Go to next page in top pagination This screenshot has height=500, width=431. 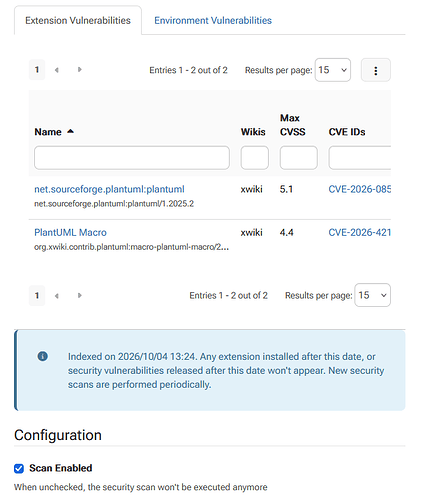click(x=79, y=70)
